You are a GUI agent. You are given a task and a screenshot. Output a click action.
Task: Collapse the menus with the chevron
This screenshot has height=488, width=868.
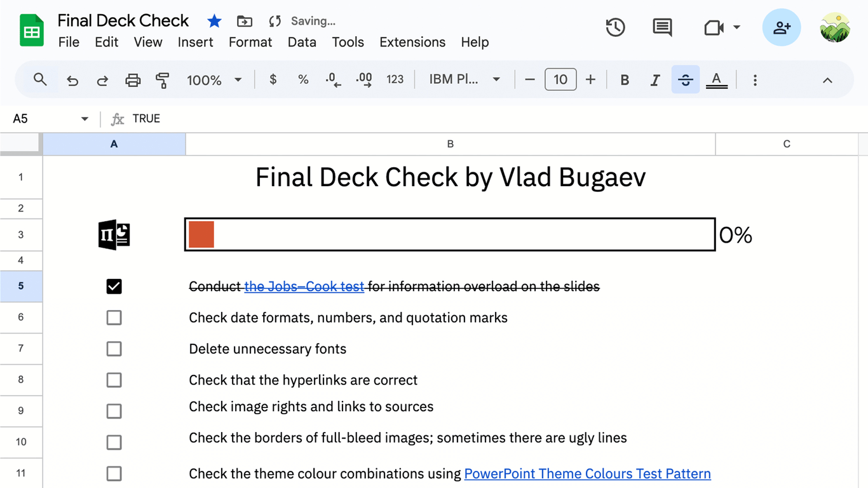[827, 80]
